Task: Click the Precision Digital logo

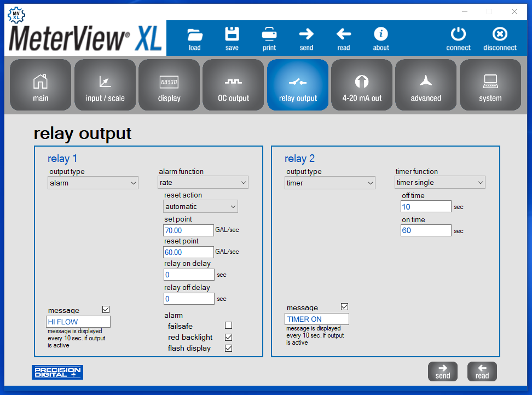Action: (x=57, y=372)
